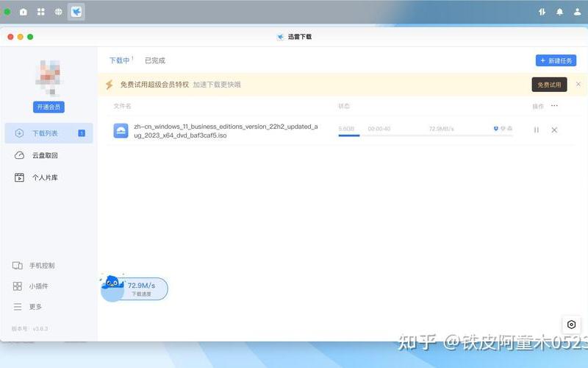Screen dimensions: 588x368
Task: Click the 开通会员 button
Action: pos(49,107)
